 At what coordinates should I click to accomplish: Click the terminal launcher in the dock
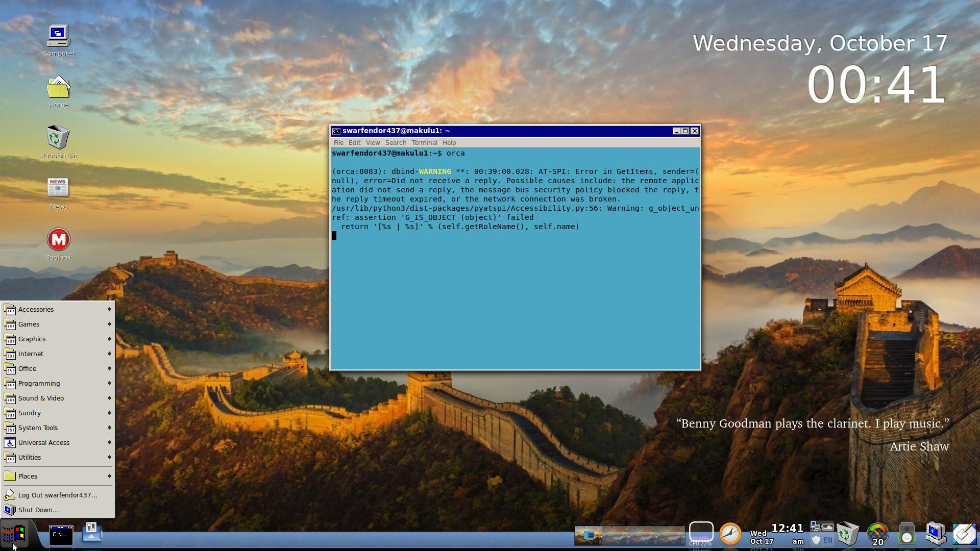61,535
